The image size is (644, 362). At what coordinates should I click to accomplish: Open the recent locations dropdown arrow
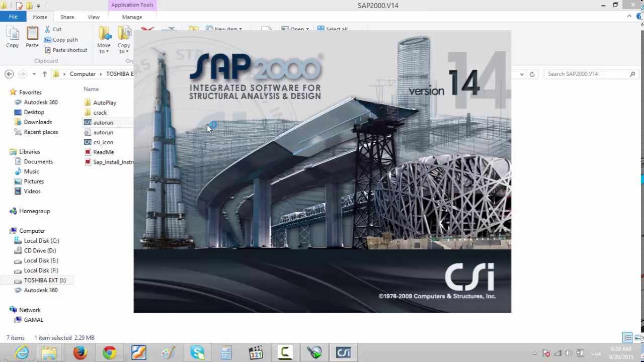[34, 74]
